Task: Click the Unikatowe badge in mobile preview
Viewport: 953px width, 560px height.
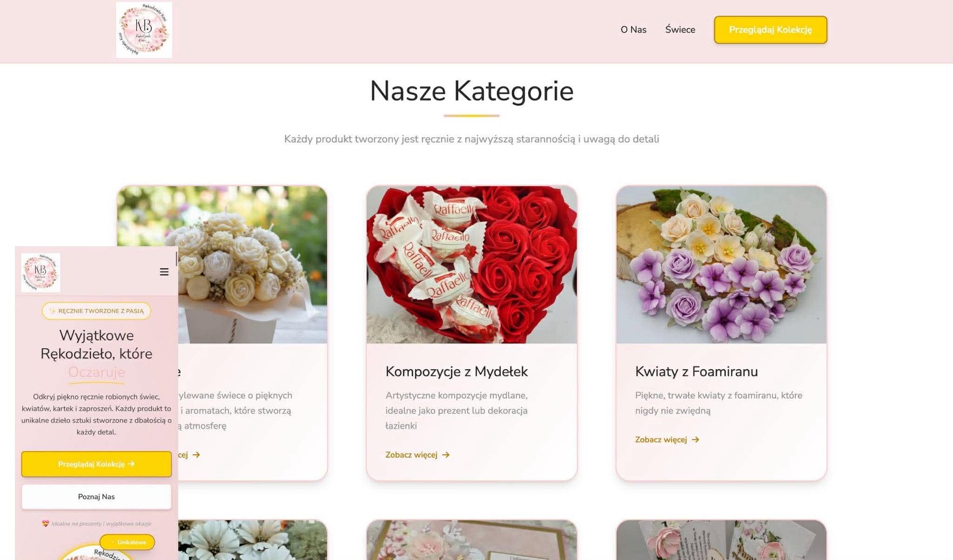Action: [128, 542]
